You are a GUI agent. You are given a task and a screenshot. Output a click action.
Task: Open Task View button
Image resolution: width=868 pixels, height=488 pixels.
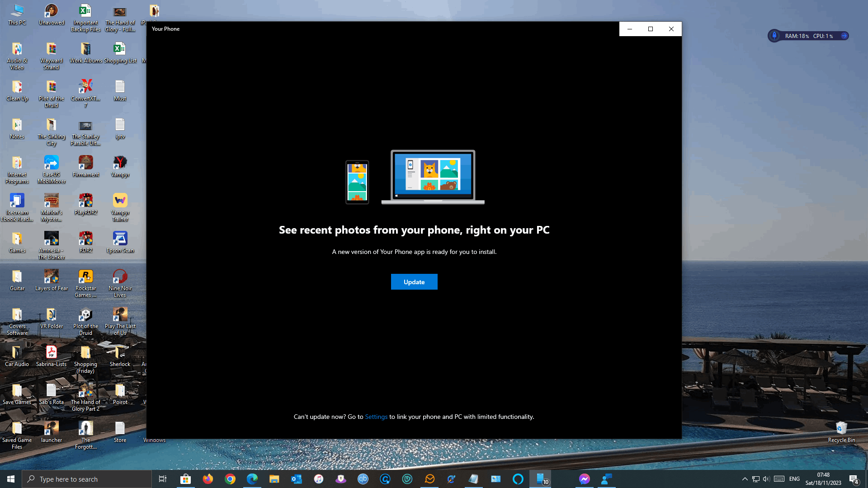162,479
